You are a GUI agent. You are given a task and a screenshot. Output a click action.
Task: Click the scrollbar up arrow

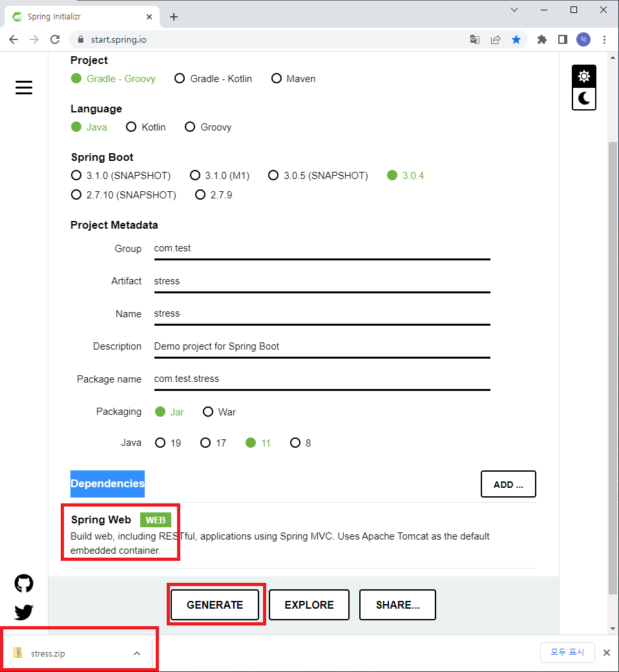(613, 58)
